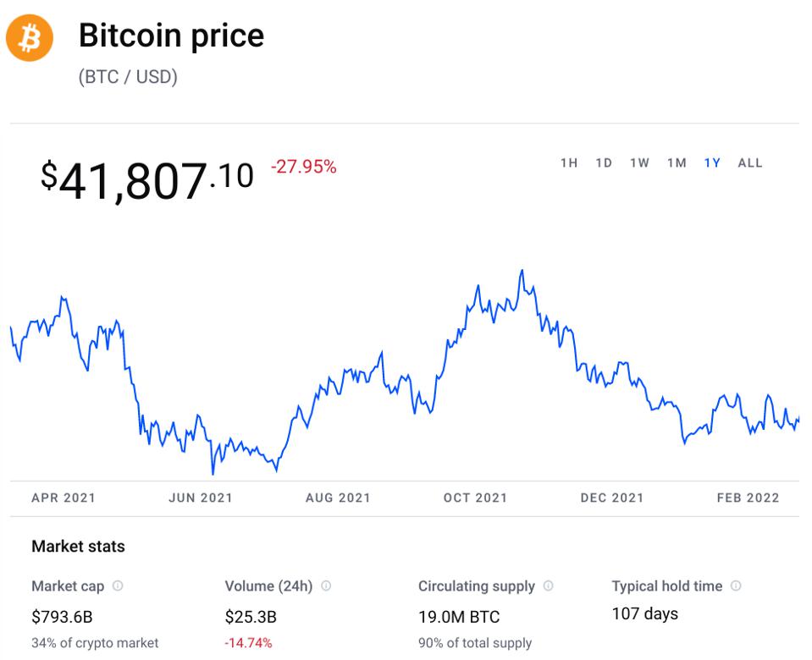Image resolution: width=812 pixels, height=660 pixels.
Task: Open the Typical hold time info tooltip
Action: click(733, 586)
